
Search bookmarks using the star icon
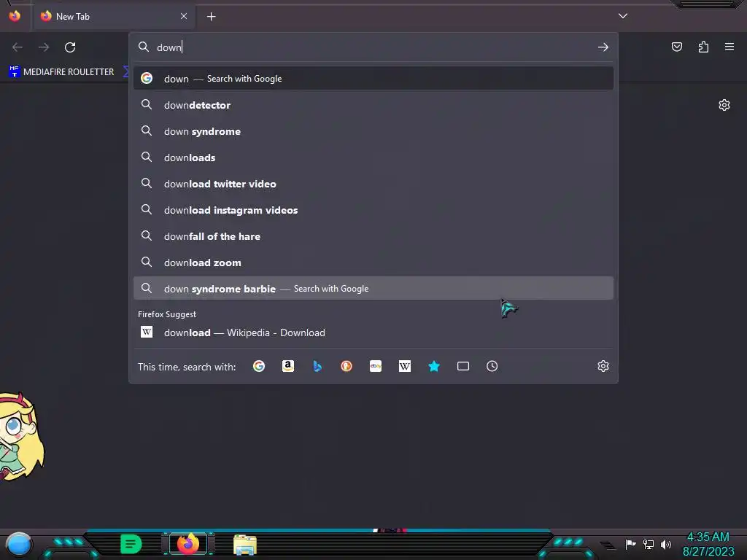coord(433,366)
